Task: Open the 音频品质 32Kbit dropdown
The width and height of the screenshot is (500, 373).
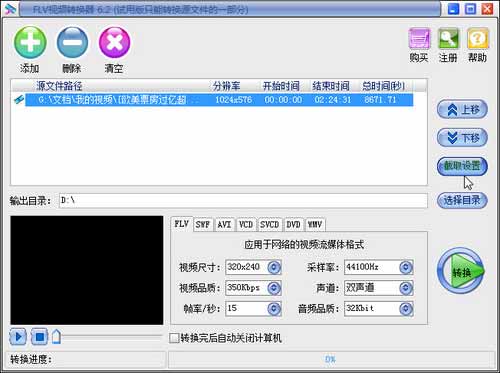Action: pos(406,309)
